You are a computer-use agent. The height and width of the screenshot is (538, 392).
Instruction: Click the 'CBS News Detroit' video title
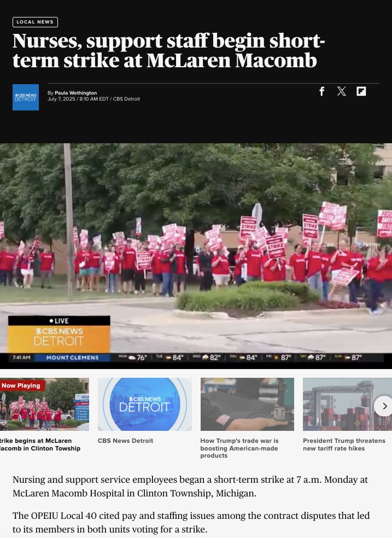pyautogui.click(x=126, y=441)
